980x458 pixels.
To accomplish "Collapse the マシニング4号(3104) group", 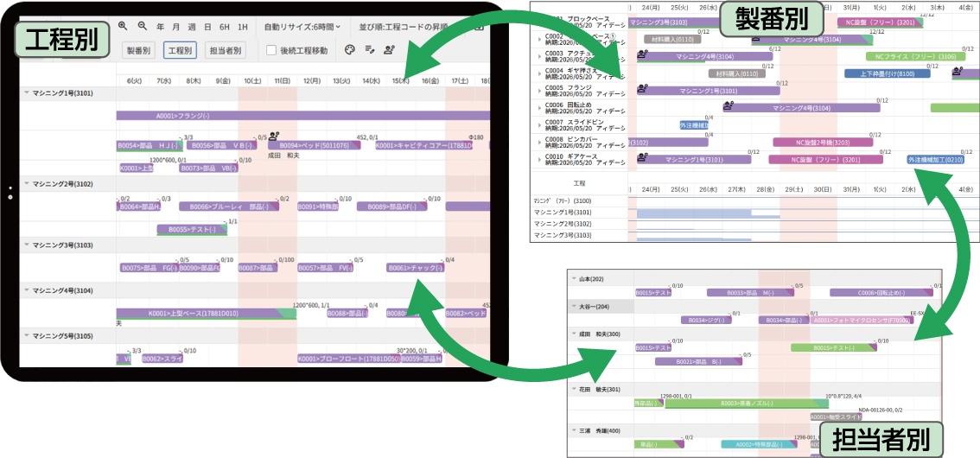I will (x=26, y=289).
